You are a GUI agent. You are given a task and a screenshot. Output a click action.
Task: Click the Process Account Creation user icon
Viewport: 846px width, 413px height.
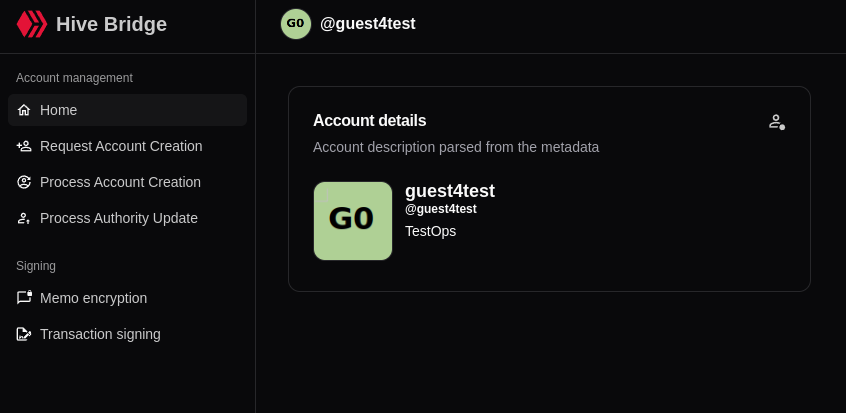24,182
